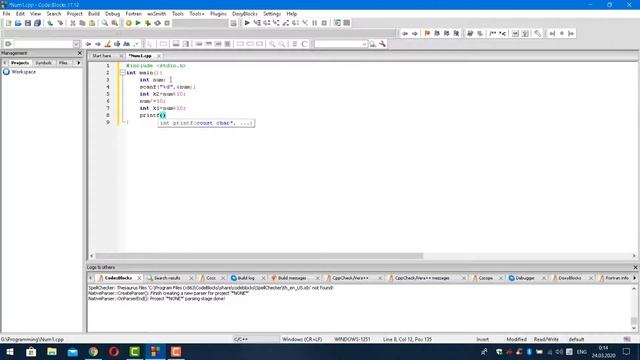Click the debugger Run to cursor icon
640x360 pixels.
[x=257, y=23]
